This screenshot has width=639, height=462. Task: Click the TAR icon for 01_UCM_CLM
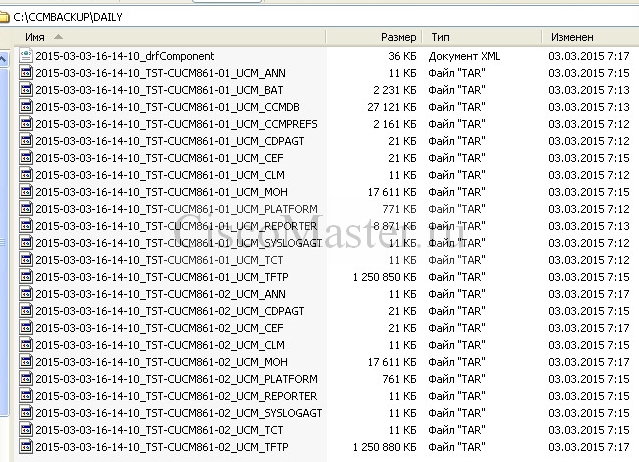point(26,175)
